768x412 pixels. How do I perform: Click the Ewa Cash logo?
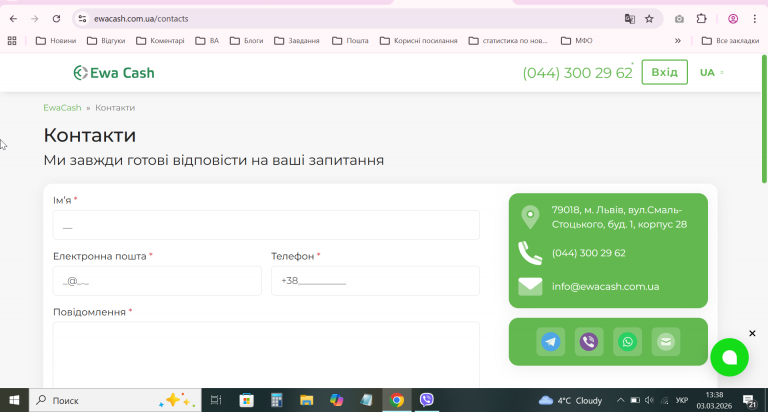[114, 73]
